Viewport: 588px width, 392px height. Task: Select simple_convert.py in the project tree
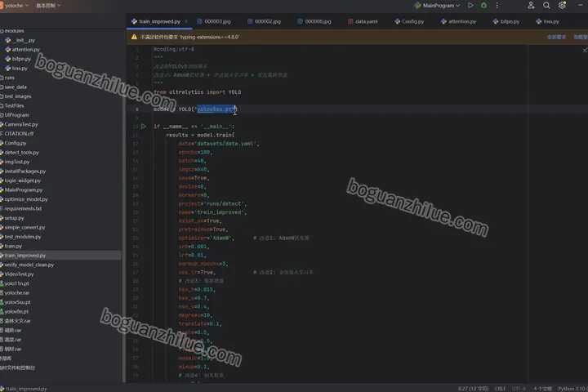(x=23, y=228)
